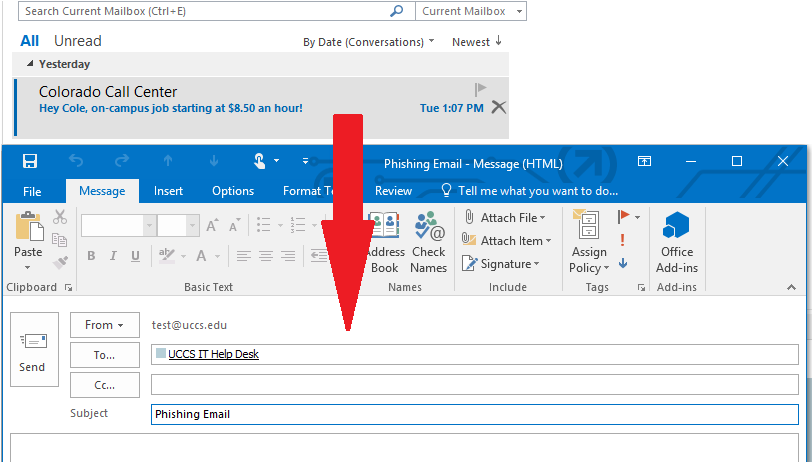Click the Redo arrow in quick access toolbar
The height and width of the screenshot is (465, 812).
click(122, 161)
